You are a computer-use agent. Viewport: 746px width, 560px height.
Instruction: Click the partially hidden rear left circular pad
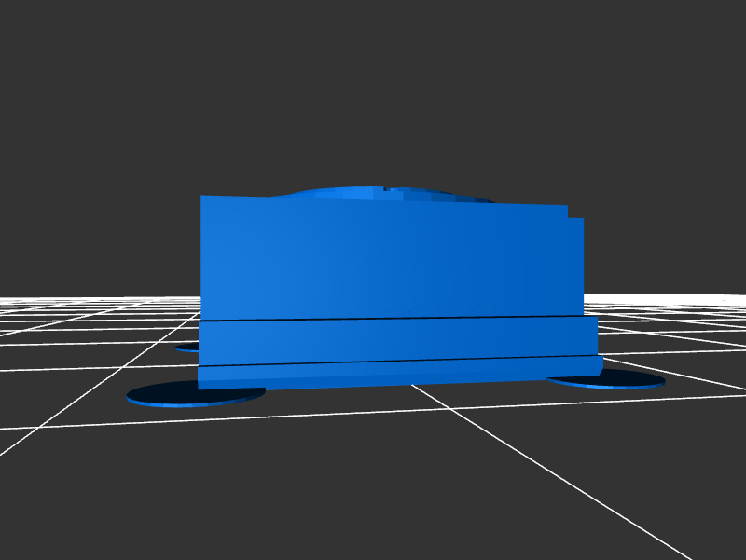(186, 348)
